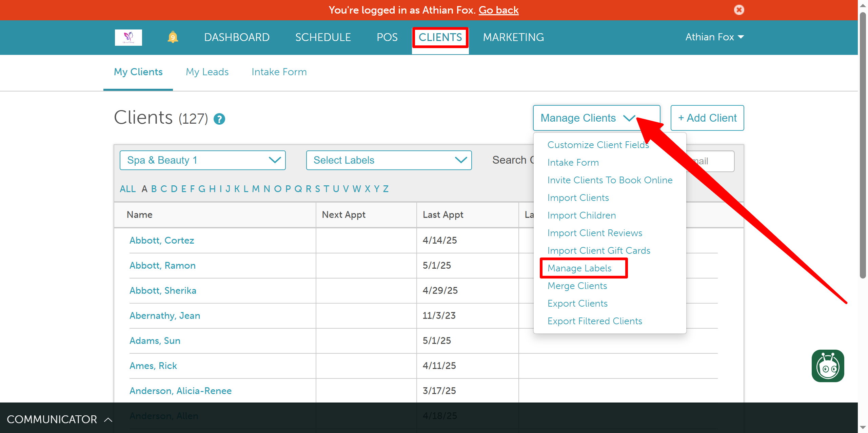The height and width of the screenshot is (433, 868).
Task: Choose Export Clients menu option
Action: (577, 303)
